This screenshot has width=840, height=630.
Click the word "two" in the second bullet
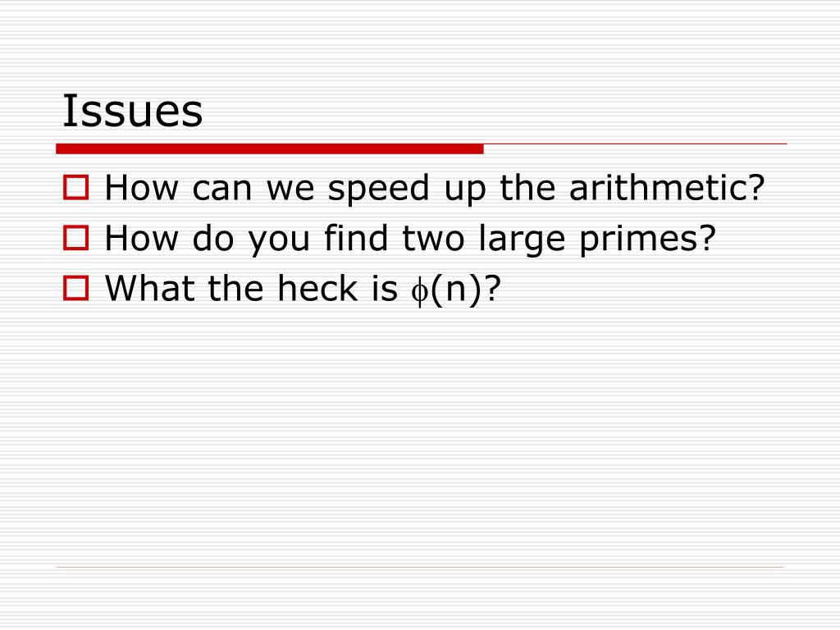click(x=433, y=239)
